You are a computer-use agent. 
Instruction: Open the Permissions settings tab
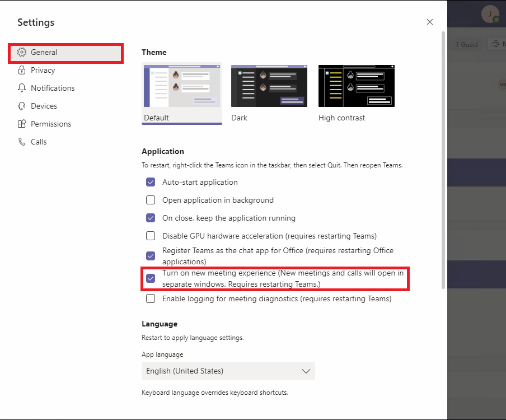[x=66, y=124]
